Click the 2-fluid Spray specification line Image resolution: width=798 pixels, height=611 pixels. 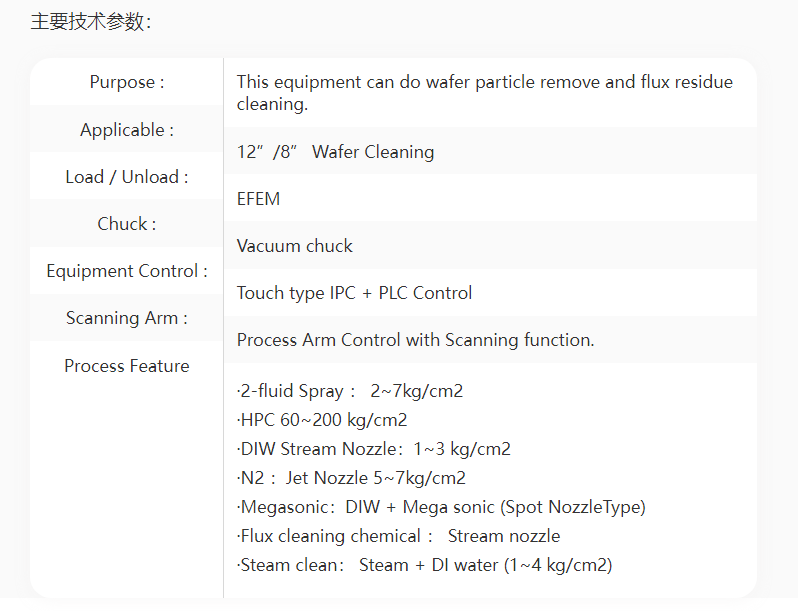pyautogui.click(x=350, y=391)
